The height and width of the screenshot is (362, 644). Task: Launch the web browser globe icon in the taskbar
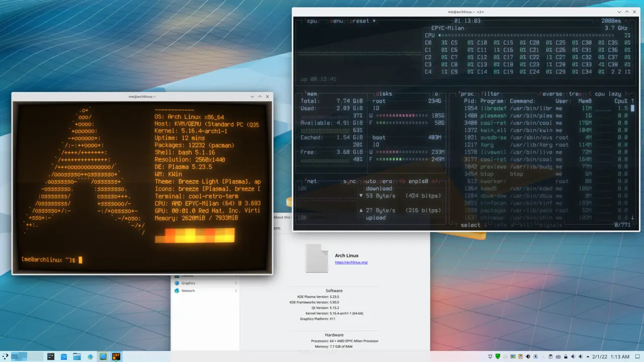point(90,356)
